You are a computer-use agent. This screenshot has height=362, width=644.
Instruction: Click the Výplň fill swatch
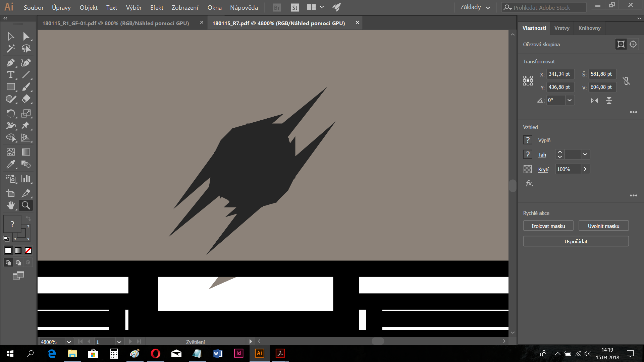pos(528,140)
